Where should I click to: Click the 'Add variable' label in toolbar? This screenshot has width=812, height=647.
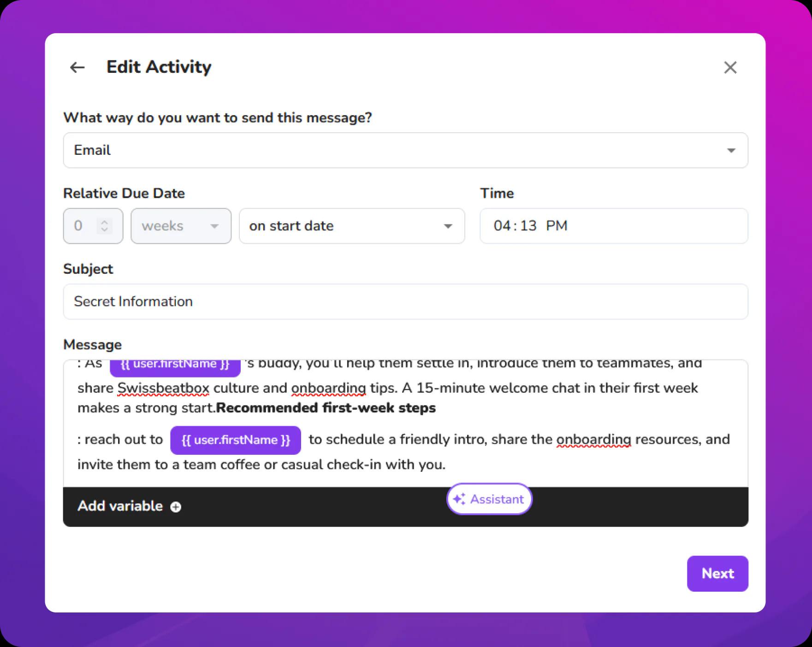(120, 506)
